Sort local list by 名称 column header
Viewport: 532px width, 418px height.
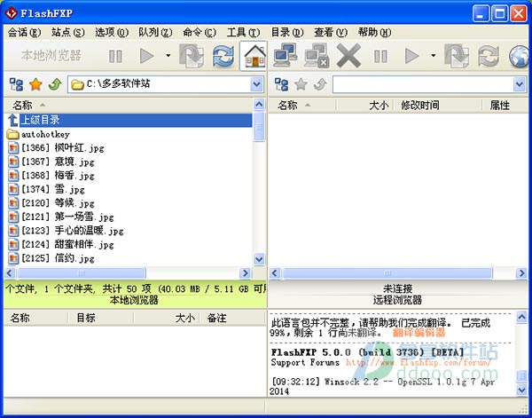pos(129,106)
